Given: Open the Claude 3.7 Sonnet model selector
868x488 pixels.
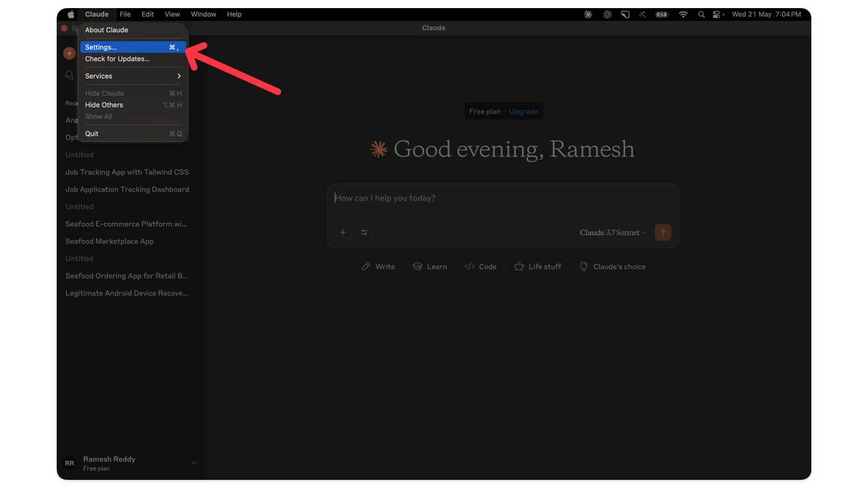Looking at the screenshot, I should click(x=613, y=233).
